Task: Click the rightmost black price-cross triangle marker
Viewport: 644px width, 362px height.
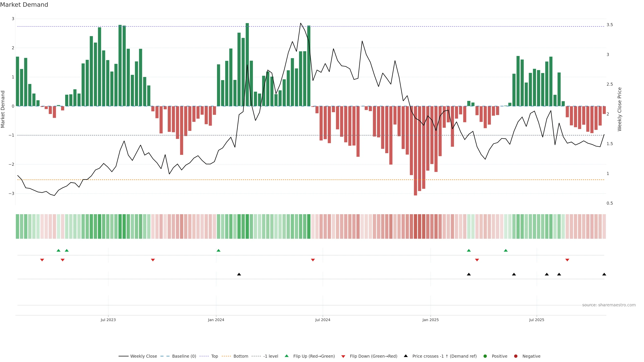Action: (604, 274)
